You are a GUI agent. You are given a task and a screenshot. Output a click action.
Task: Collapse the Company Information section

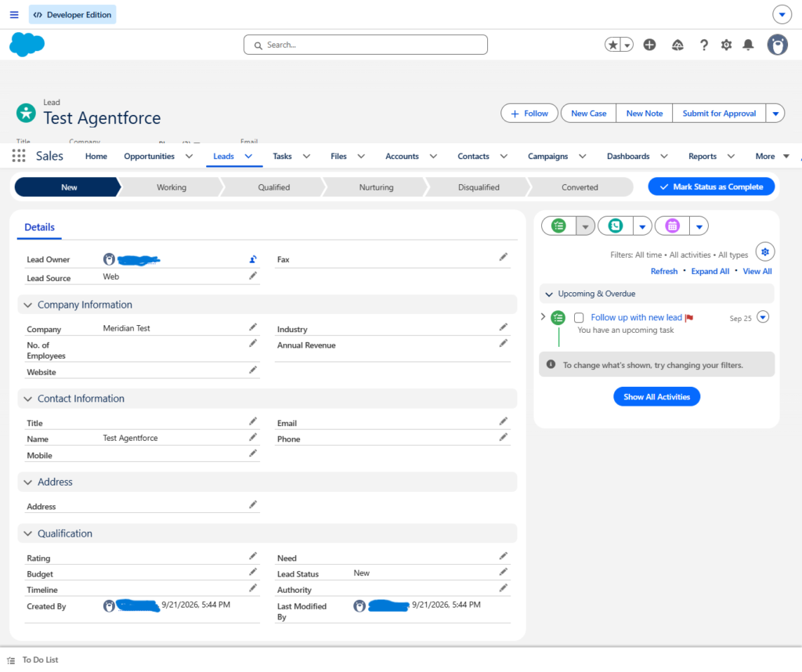click(27, 305)
